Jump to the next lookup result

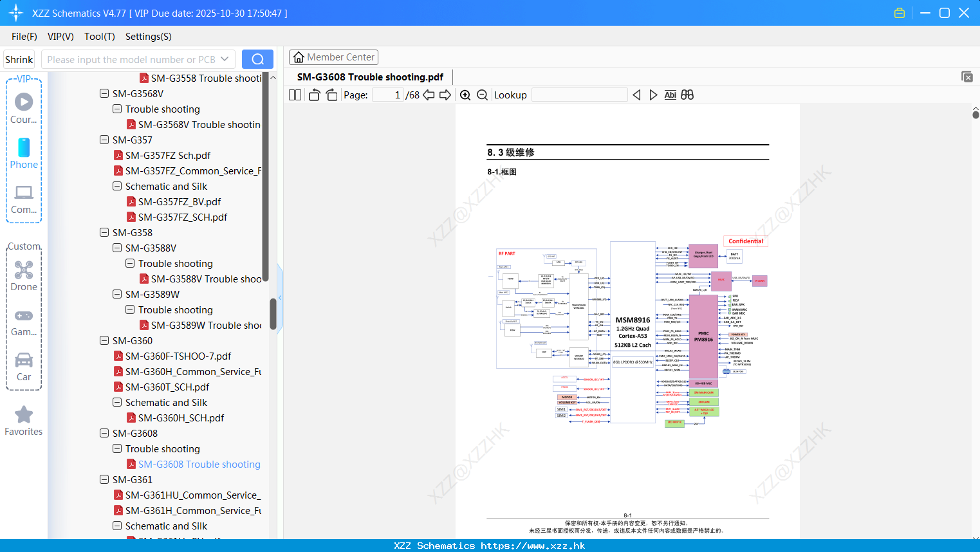coord(653,95)
